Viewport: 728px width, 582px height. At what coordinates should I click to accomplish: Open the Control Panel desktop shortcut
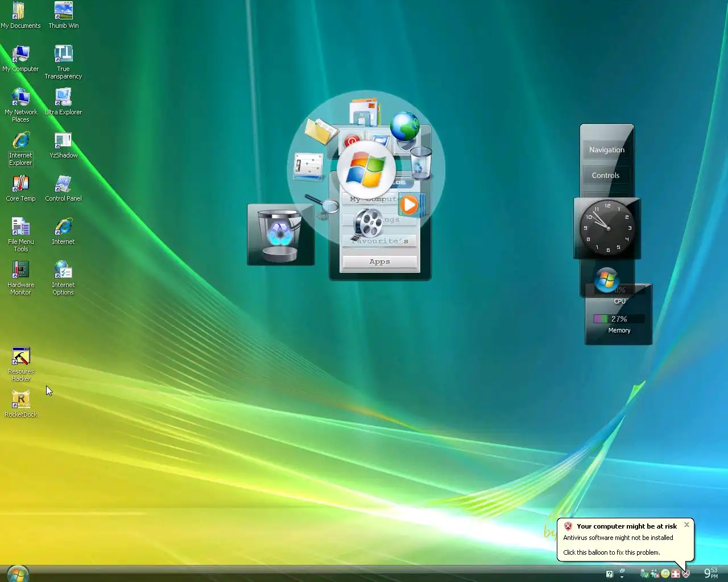pyautogui.click(x=63, y=188)
